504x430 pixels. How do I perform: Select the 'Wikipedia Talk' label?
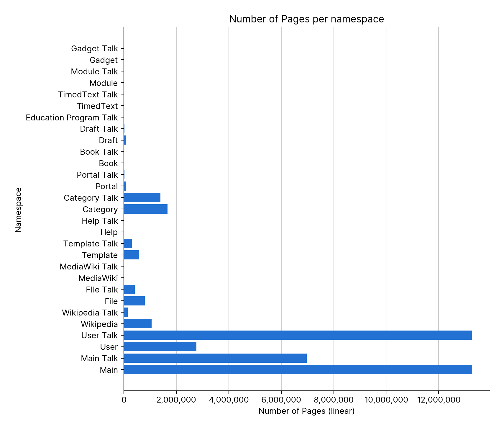(x=90, y=313)
